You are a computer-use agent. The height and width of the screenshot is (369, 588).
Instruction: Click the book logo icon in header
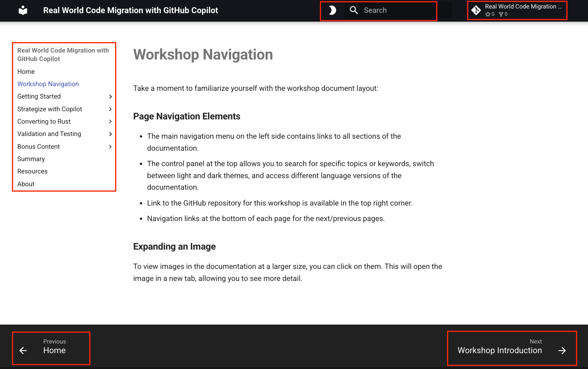pyautogui.click(x=23, y=10)
